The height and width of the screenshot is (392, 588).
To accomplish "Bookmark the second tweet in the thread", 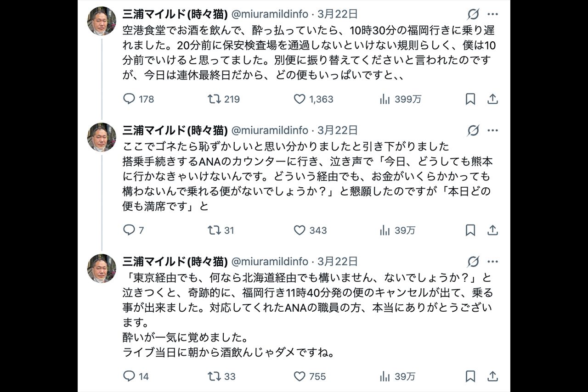I will (469, 231).
